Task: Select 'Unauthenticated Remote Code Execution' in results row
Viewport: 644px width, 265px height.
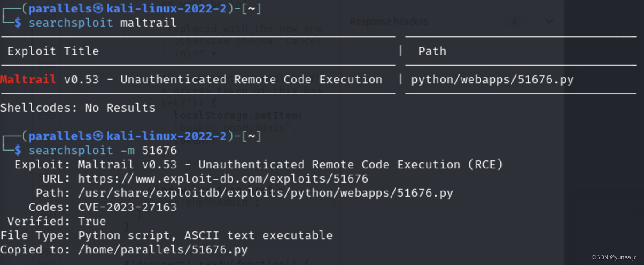Action: point(251,79)
